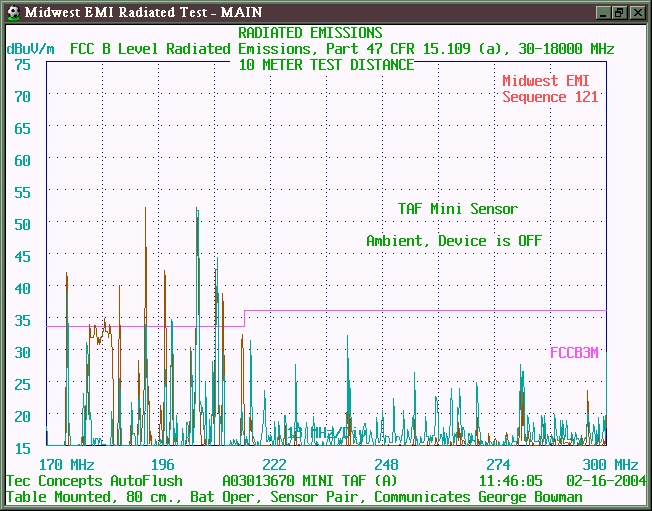Click the RADIATED EMISSIONS heading

[309, 34]
